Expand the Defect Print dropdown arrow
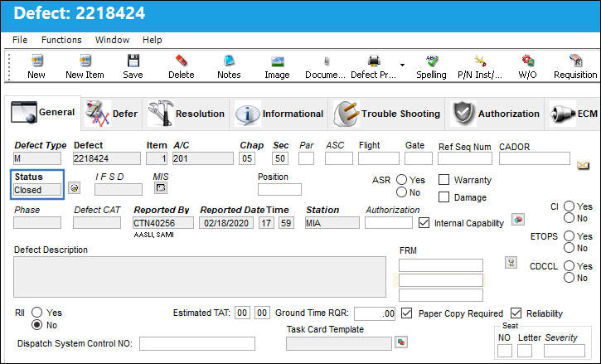Viewport: 601px width, 364px height. pos(402,65)
